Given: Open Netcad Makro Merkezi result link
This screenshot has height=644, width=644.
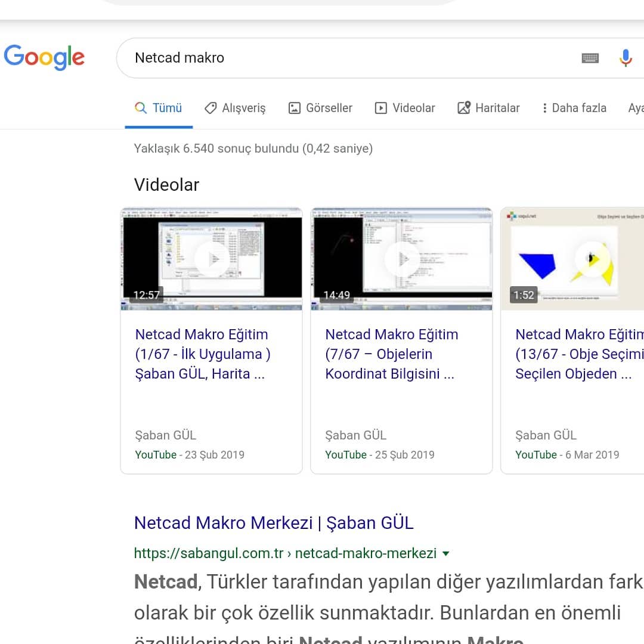Looking at the screenshot, I should pos(274,523).
